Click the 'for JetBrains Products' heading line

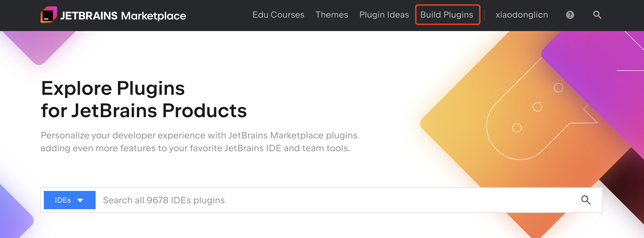(144, 111)
